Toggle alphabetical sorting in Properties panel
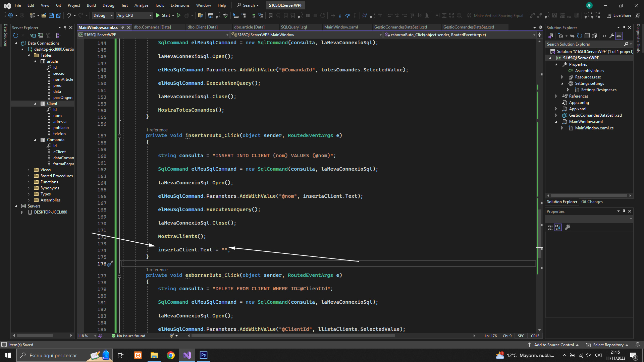Screen dimensions: 644x362 coord(558,227)
